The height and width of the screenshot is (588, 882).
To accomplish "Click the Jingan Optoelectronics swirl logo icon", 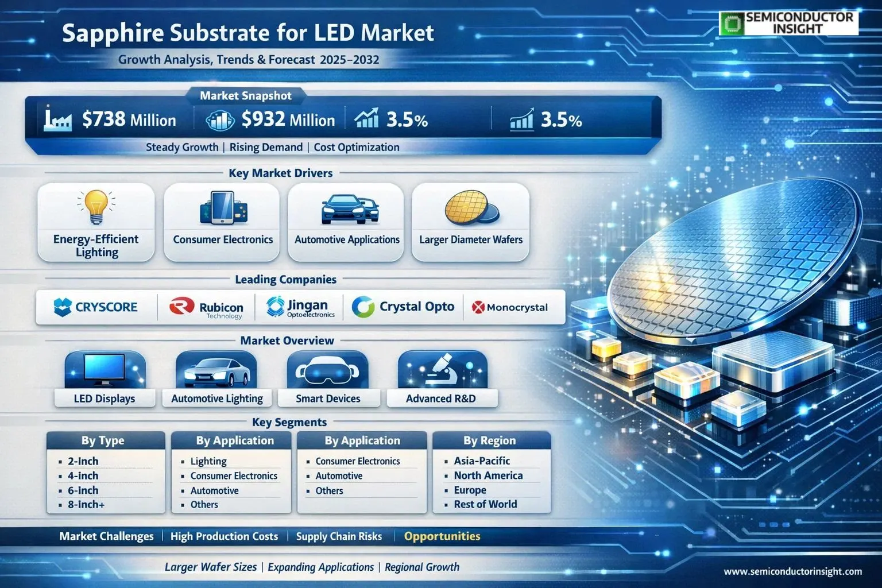I will (276, 306).
